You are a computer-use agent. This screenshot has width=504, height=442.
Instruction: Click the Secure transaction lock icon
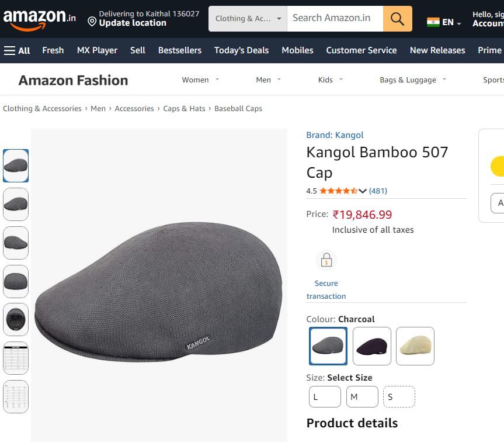[326, 260]
